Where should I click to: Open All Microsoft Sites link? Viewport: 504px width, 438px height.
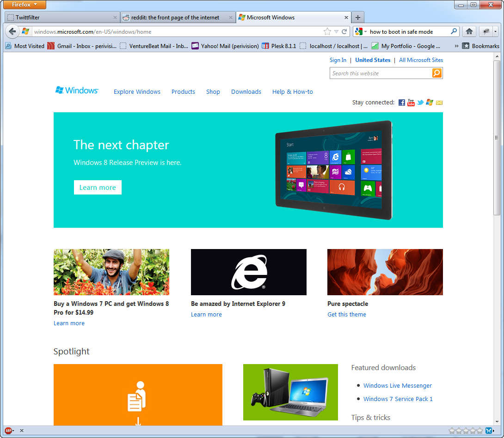[421, 60]
